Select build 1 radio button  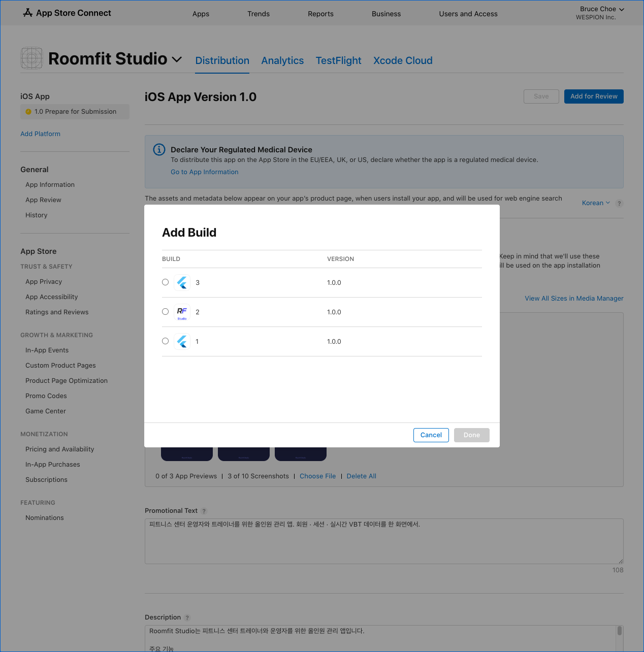166,341
